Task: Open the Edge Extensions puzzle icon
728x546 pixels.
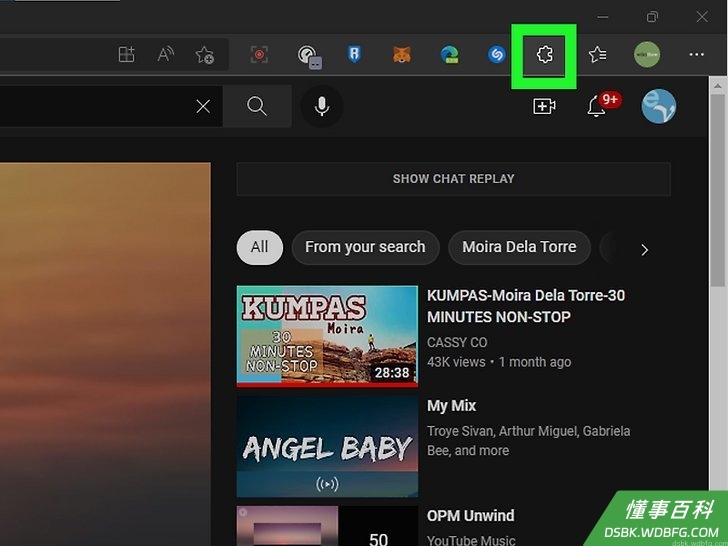Action: point(544,55)
